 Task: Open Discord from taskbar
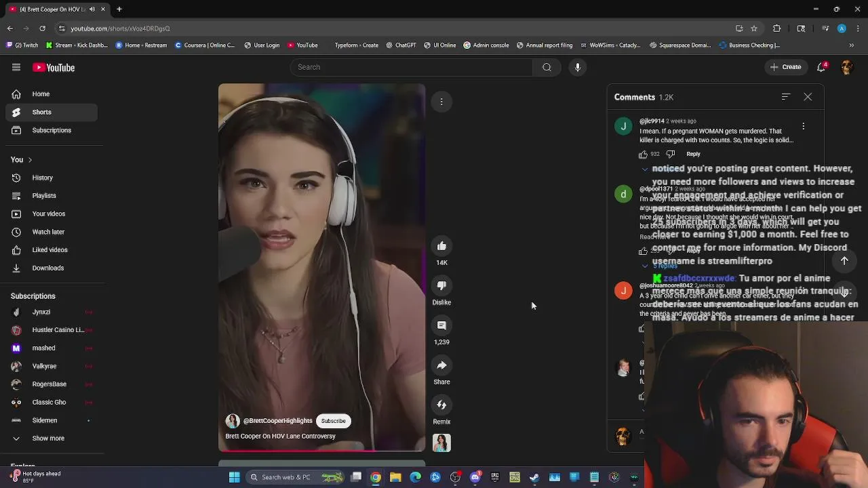475,477
